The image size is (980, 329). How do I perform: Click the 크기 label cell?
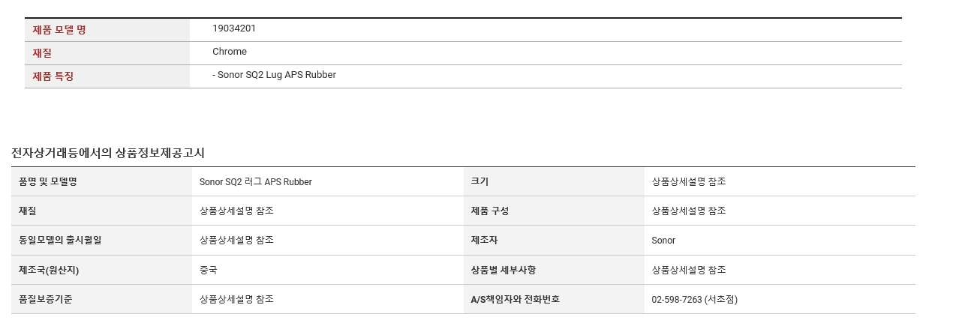pyautogui.click(x=554, y=181)
